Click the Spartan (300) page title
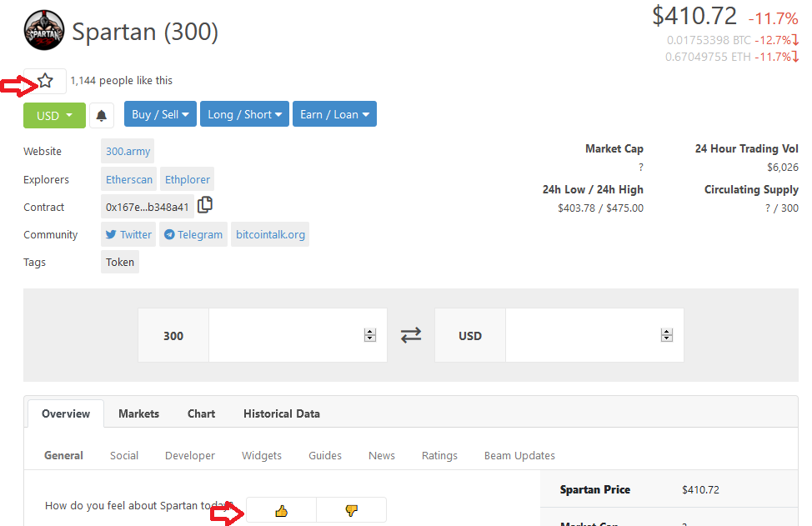This screenshot has width=812, height=526. (145, 32)
